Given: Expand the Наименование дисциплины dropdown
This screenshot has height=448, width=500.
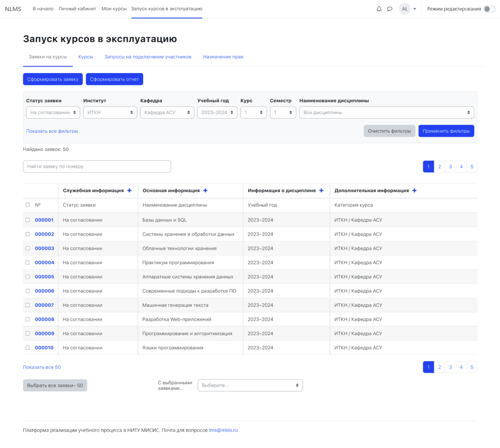Looking at the screenshot, I should click(x=386, y=113).
